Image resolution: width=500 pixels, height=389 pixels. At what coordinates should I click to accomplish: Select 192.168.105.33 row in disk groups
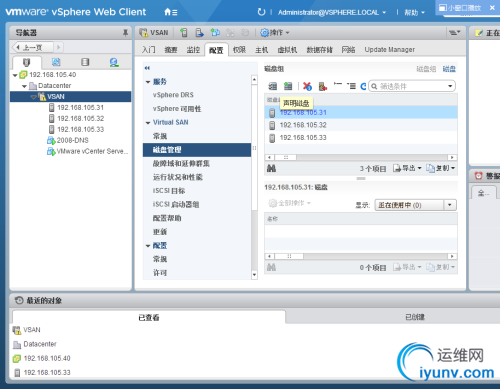click(x=361, y=138)
